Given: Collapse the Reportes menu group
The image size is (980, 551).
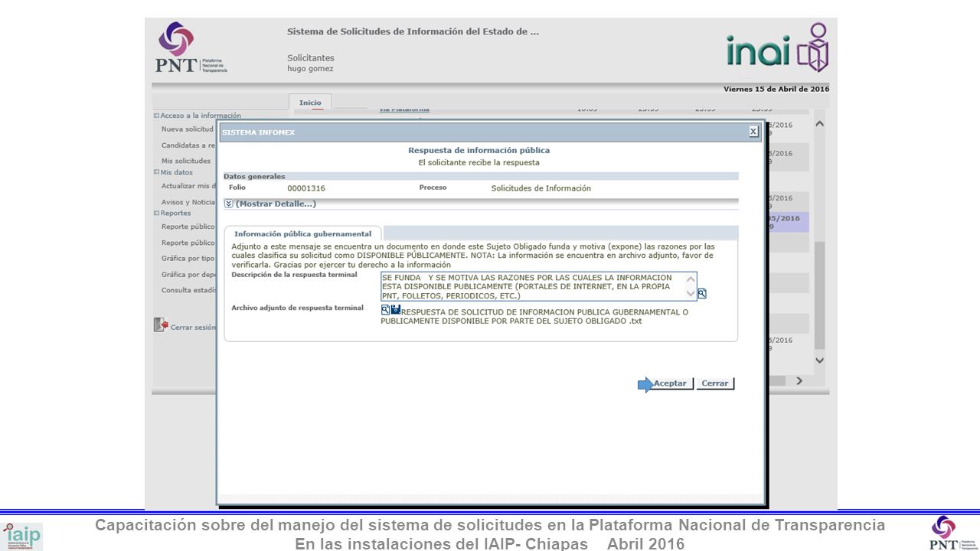Looking at the screenshot, I should pos(156,213).
